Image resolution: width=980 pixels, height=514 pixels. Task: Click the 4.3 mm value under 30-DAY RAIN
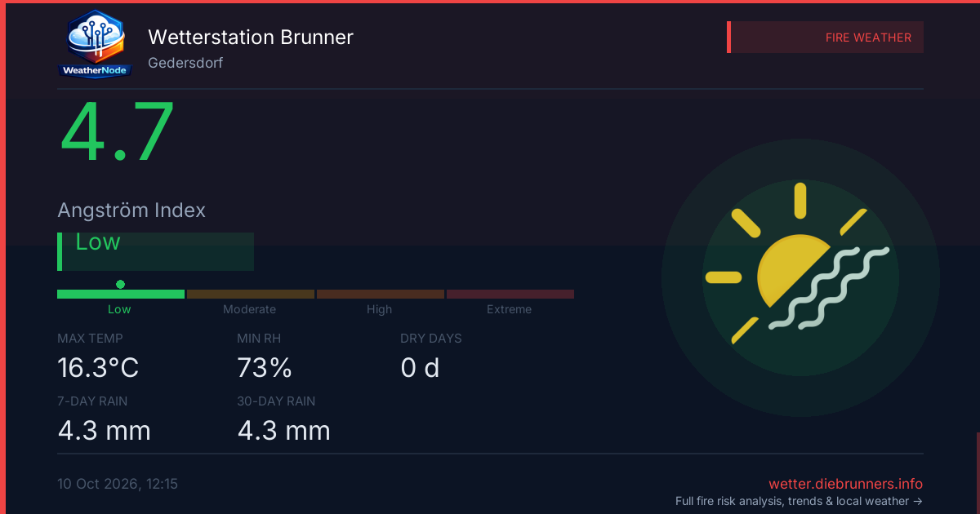(284, 430)
